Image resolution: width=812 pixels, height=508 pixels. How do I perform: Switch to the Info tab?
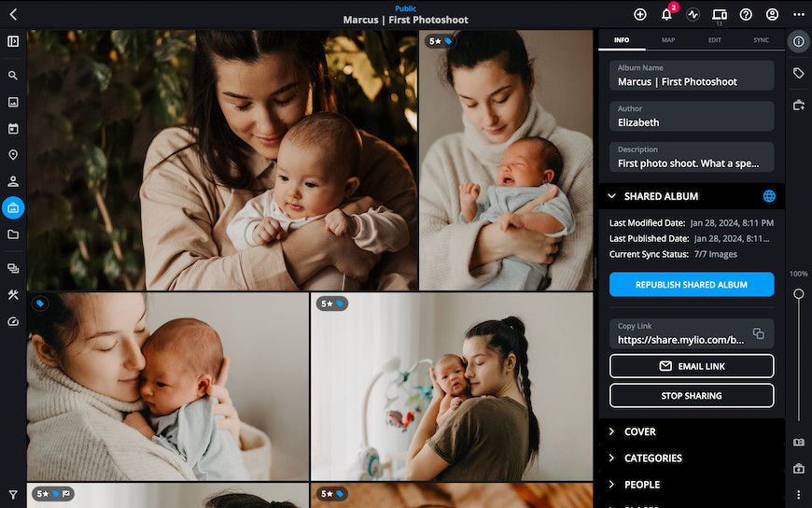pos(622,40)
